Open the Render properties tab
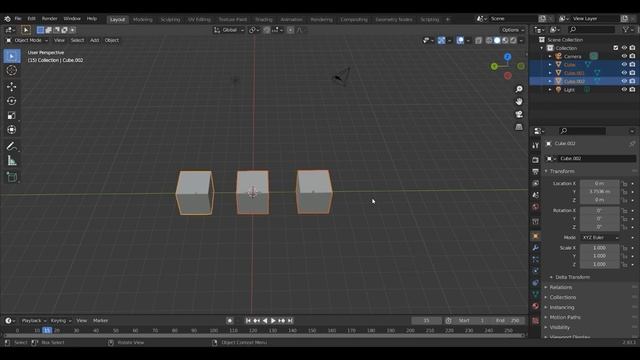This screenshot has width=640, height=360. pos(536,160)
